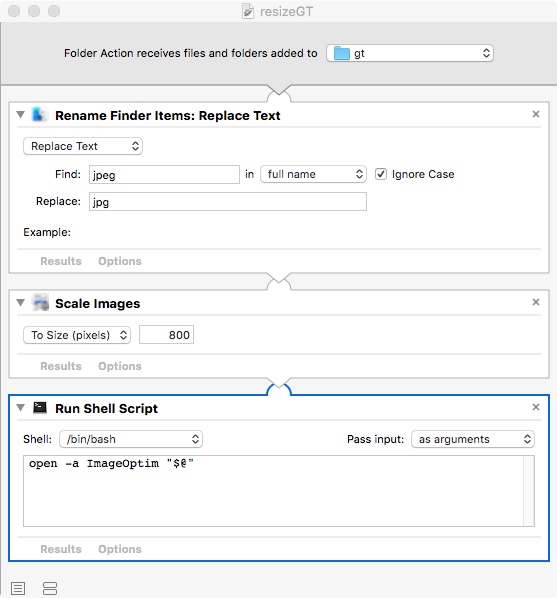Open the To Size (pixels) dropdown

click(x=77, y=335)
